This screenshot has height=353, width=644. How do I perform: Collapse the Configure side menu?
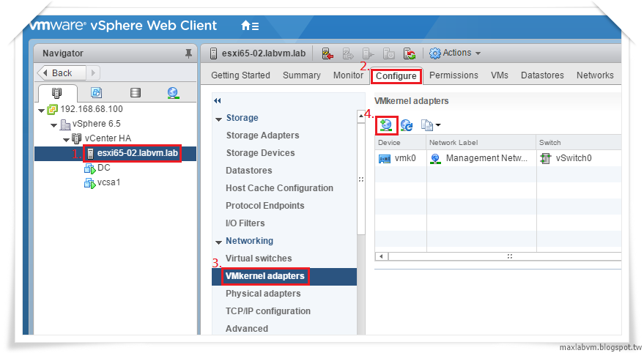218,101
